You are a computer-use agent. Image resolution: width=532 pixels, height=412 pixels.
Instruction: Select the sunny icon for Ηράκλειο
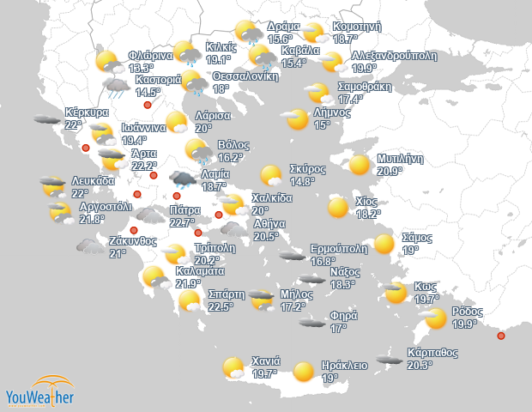pyautogui.click(x=303, y=372)
